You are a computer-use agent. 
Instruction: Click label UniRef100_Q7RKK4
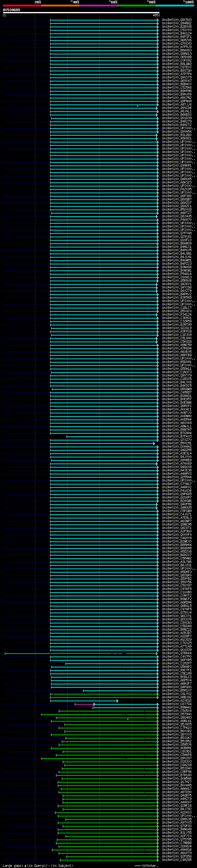coord(177,653)
